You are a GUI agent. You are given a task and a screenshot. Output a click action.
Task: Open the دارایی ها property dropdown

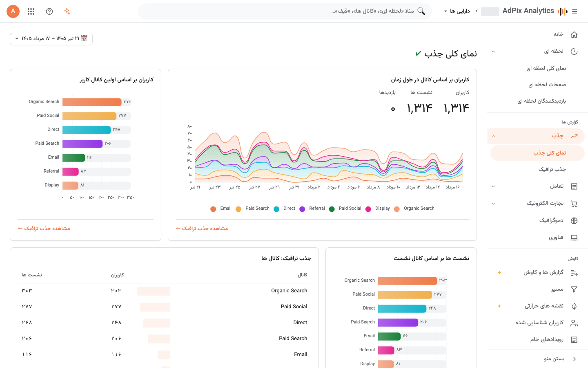(457, 11)
